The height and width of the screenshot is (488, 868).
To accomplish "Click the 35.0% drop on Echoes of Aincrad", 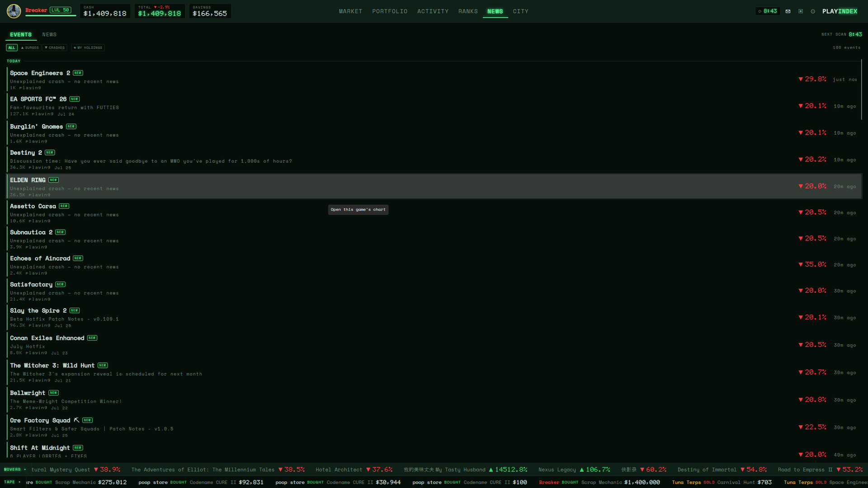I will [x=812, y=264].
